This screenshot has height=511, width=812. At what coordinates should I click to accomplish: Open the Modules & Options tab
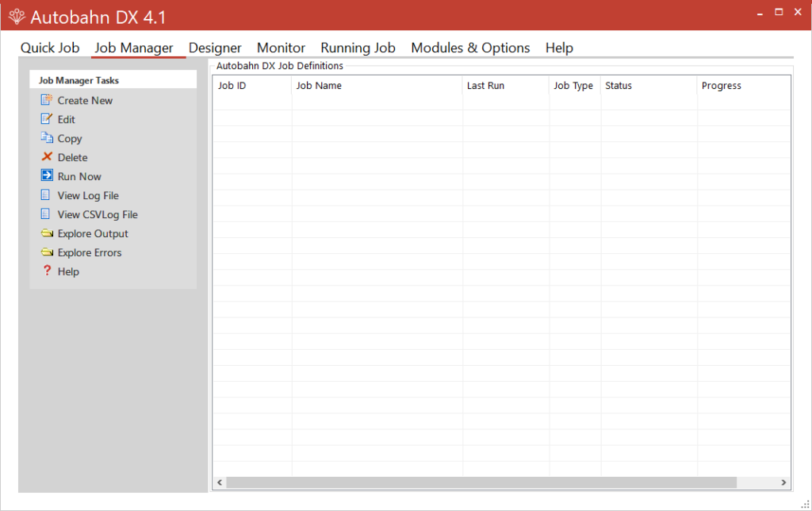click(x=470, y=48)
